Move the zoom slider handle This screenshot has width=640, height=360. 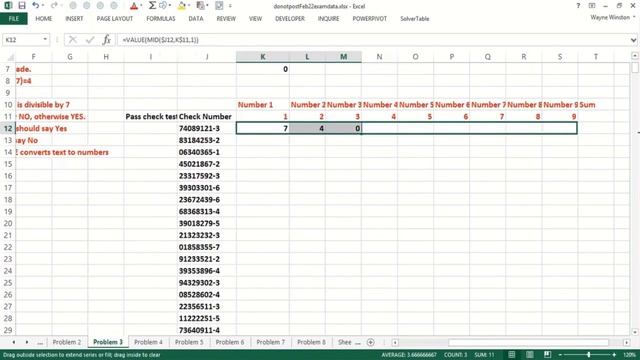coord(588,355)
